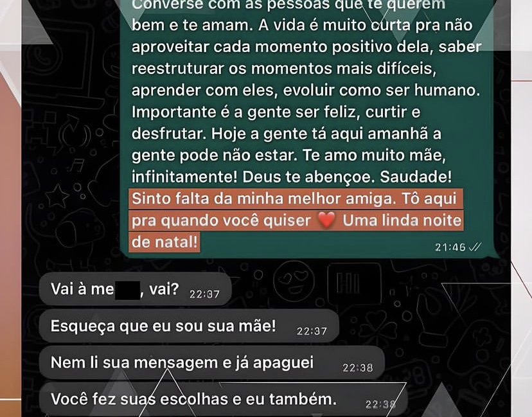Select the "Esqueça que eu sou sua mãe!" message

point(189,326)
